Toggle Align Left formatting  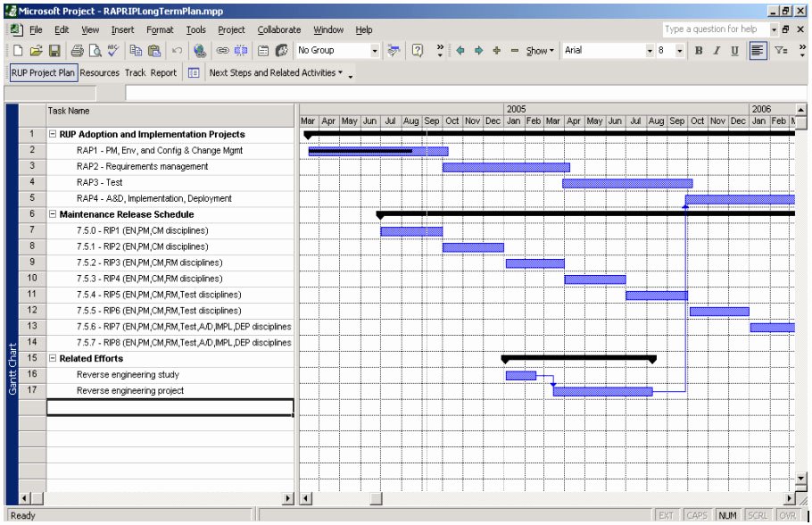click(x=758, y=50)
